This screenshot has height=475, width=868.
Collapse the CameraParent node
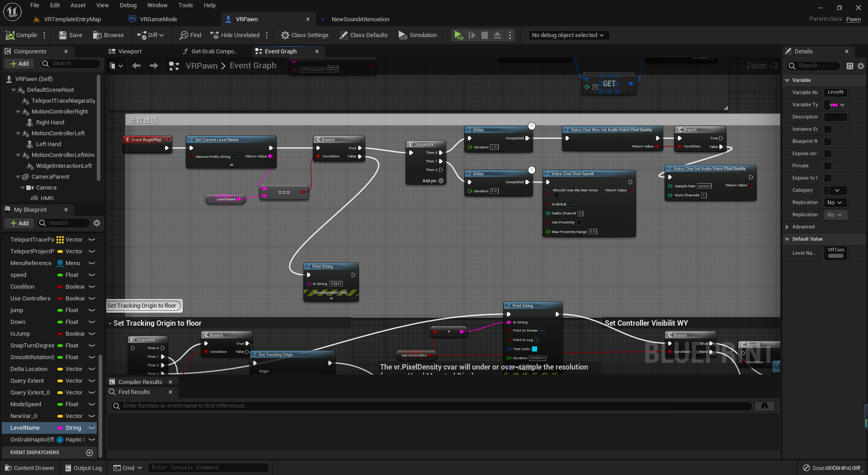coord(18,177)
